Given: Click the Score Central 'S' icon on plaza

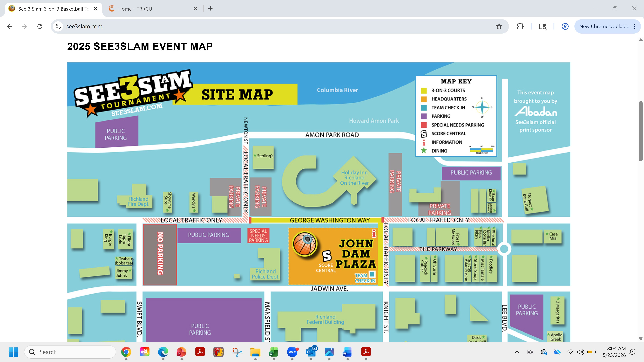Looking at the screenshot, I should (327, 256).
